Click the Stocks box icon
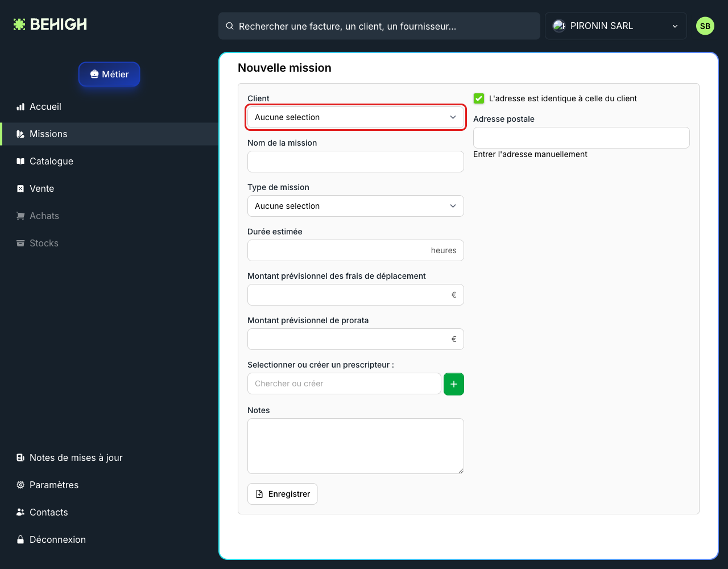This screenshot has height=569, width=728. coord(20,244)
